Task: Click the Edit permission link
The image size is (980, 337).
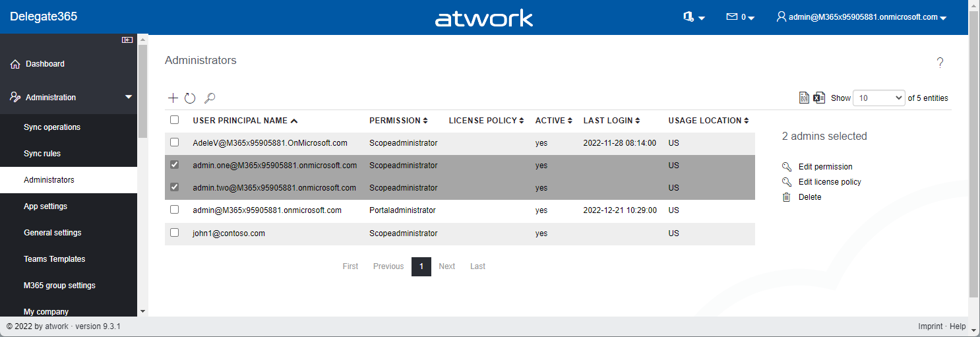Action: coord(825,167)
